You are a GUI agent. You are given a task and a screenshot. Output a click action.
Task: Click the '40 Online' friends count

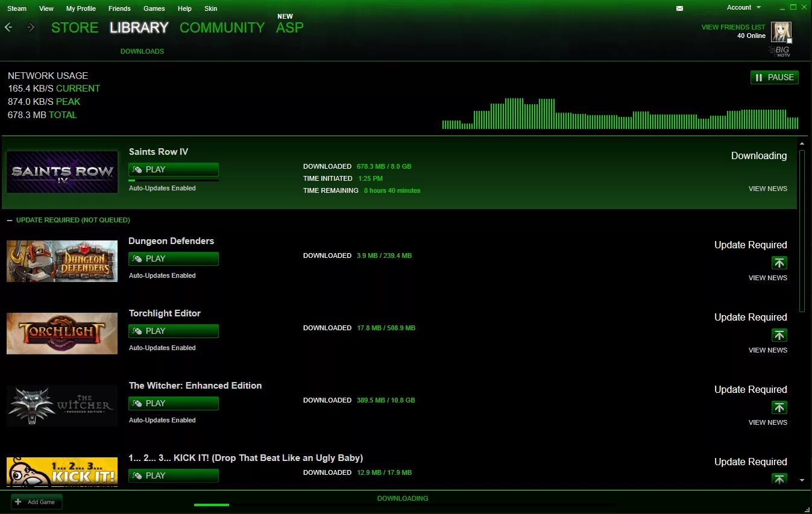click(751, 36)
